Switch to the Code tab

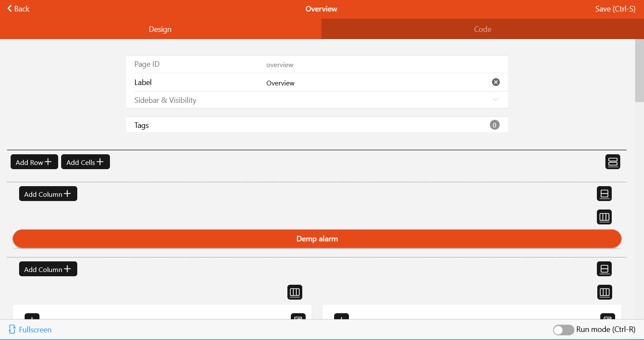(482, 29)
